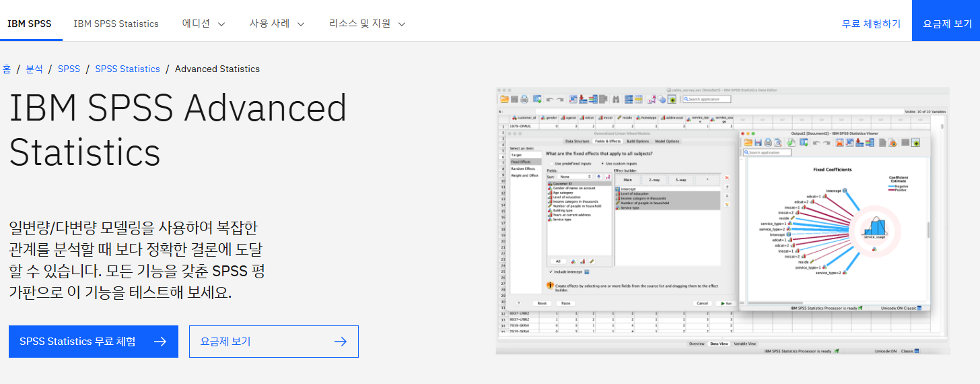Image resolution: width=980 pixels, height=384 pixels.
Task: Switch to Data Structure tab in dialog
Action: 577,141
